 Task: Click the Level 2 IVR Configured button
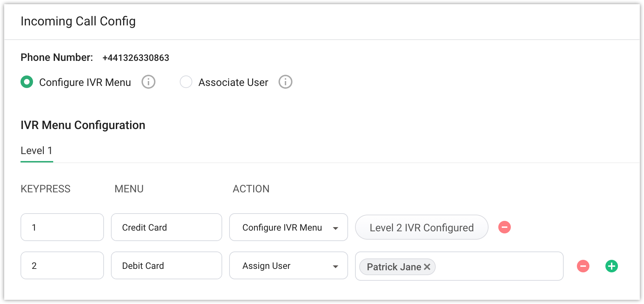coord(421,227)
